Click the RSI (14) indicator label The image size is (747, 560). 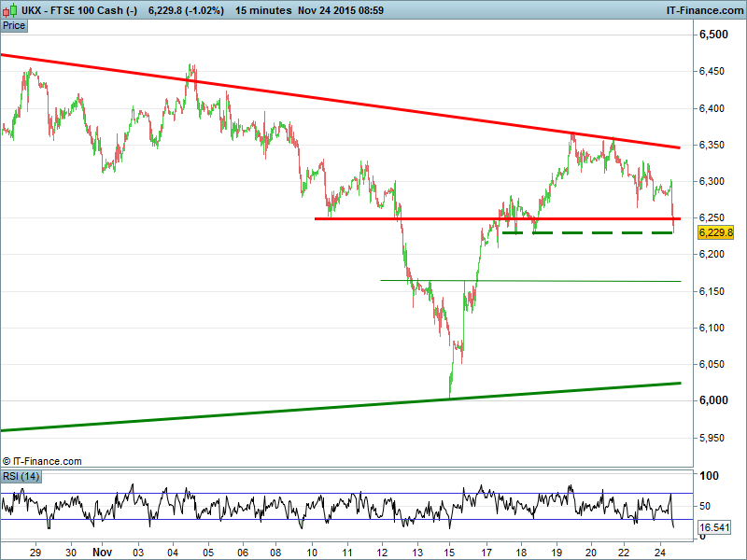[21, 477]
